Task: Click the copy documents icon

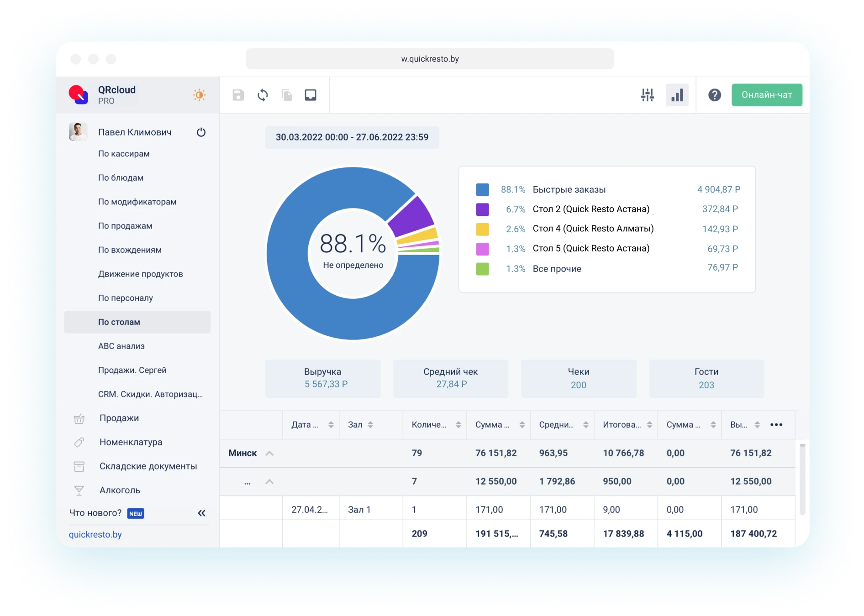Action: click(x=287, y=95)
